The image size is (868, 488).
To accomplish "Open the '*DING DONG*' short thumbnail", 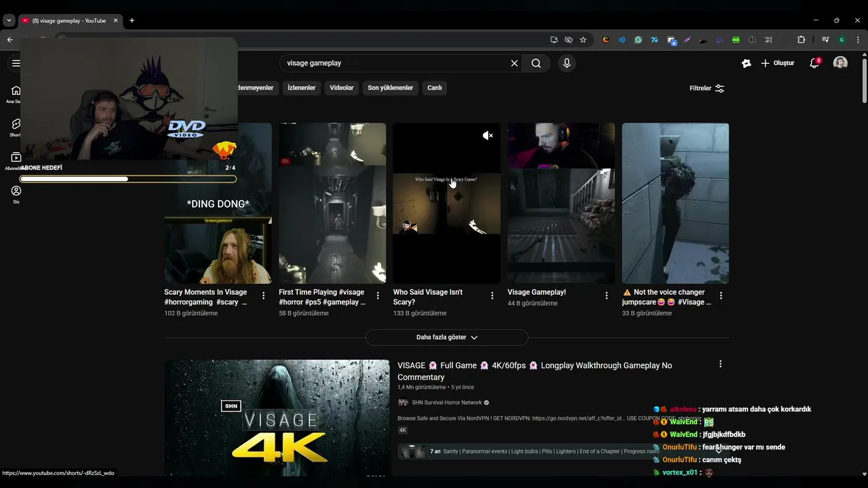I will (x=218, y=203).
